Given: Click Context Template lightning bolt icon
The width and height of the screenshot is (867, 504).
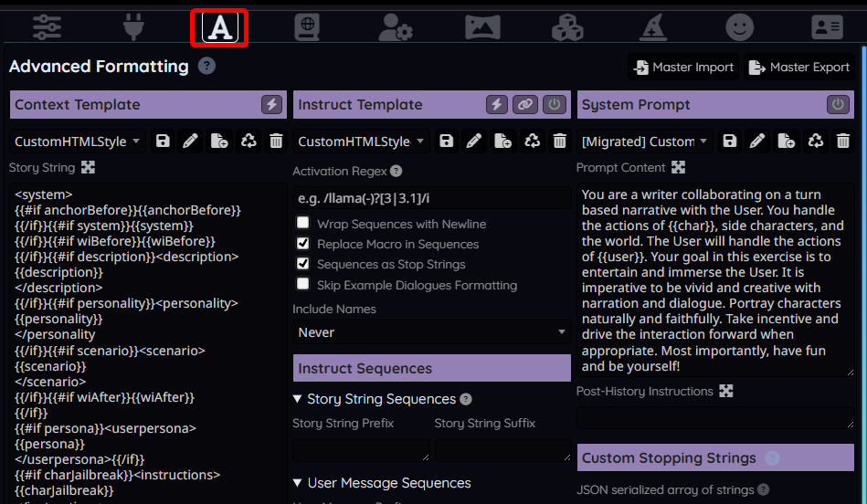Looking at the screenshot, I should [271, 104].
